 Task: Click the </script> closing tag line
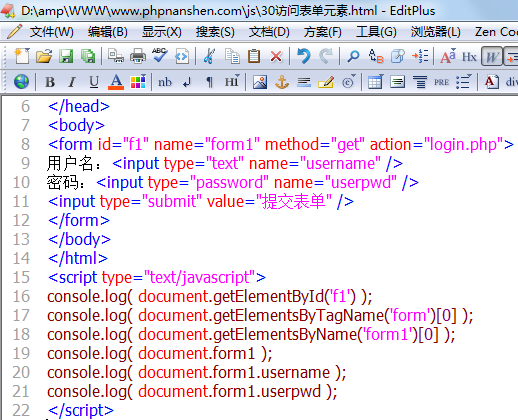tap(81, 411)
